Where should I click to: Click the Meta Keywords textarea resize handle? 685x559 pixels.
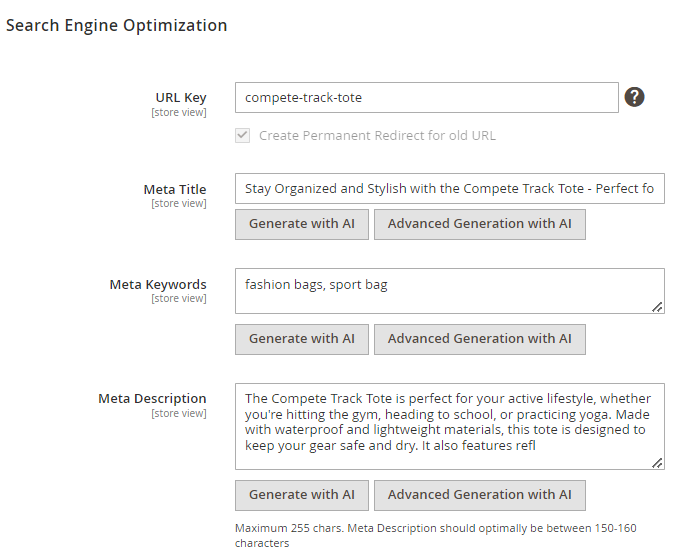point(657,307)
